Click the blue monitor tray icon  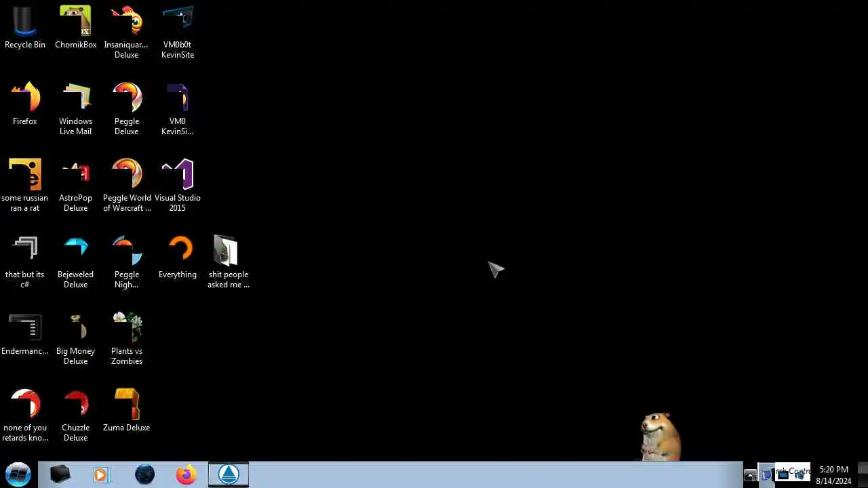coord(783,475)
